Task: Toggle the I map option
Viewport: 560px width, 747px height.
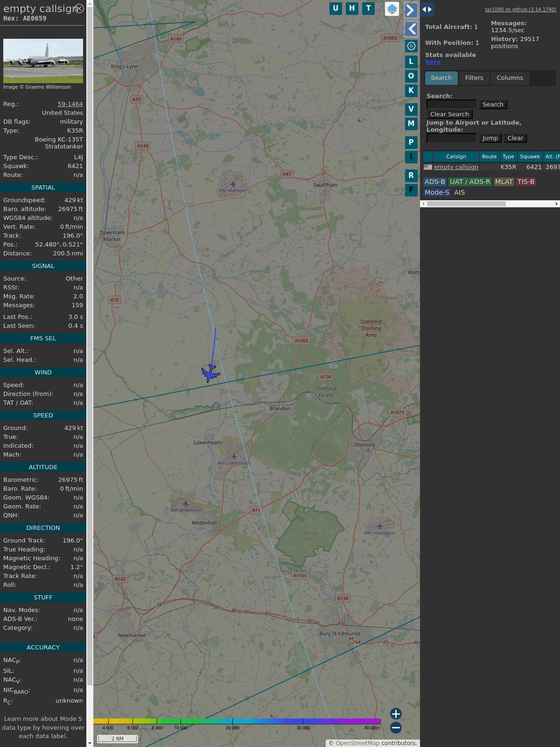Action: 411,157
